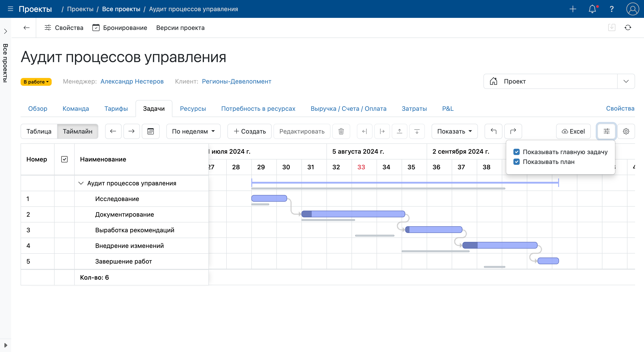
Task: Click the 'Выработка рекомендаций' Gantt bar
Action: [x=434, y=230]
